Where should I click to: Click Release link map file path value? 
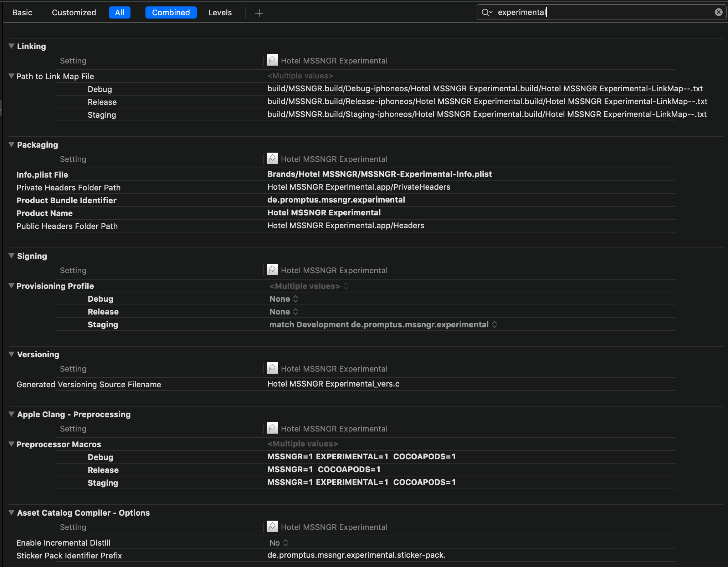(487, 101)
